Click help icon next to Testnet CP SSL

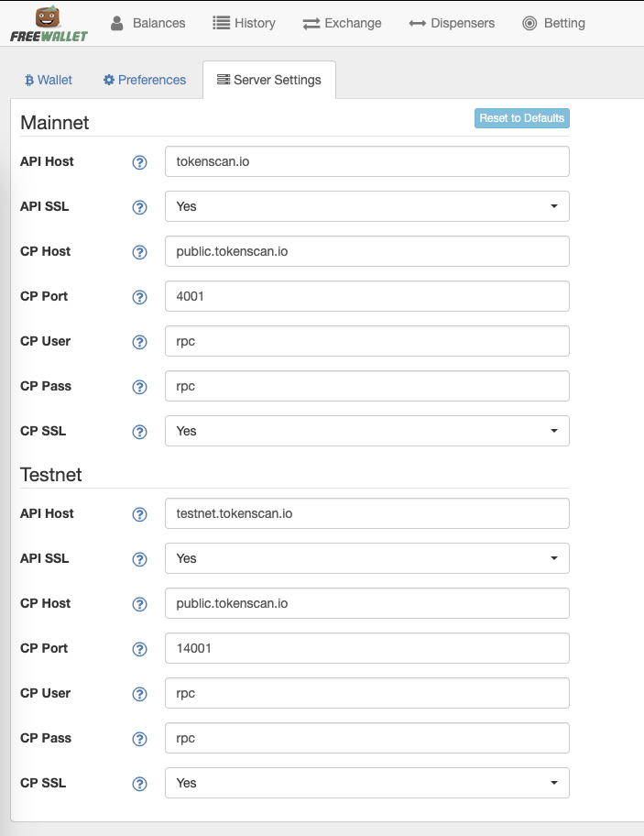tap(139, 784)
